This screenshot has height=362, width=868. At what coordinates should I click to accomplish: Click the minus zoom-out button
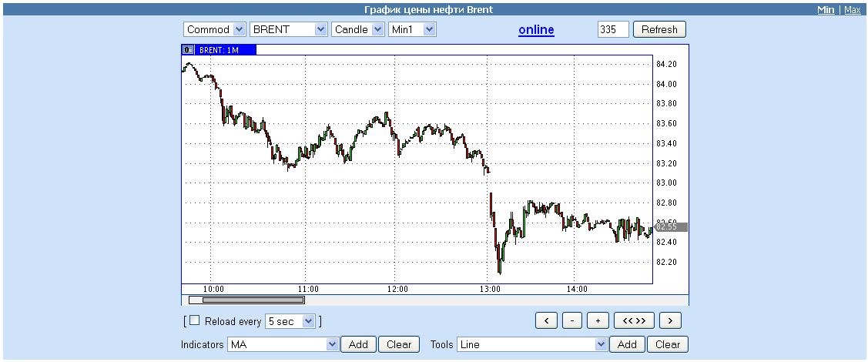tap(572, 320)
